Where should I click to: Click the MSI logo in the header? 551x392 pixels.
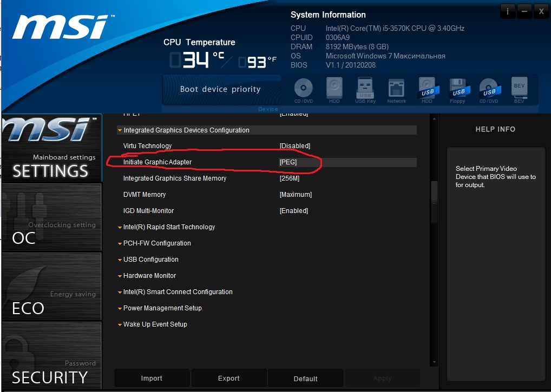pos(64,27)
